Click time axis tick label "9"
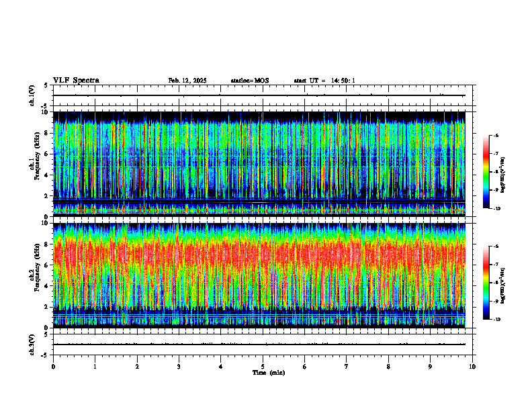Screen dimensions: 532x411 pos(430,367)
